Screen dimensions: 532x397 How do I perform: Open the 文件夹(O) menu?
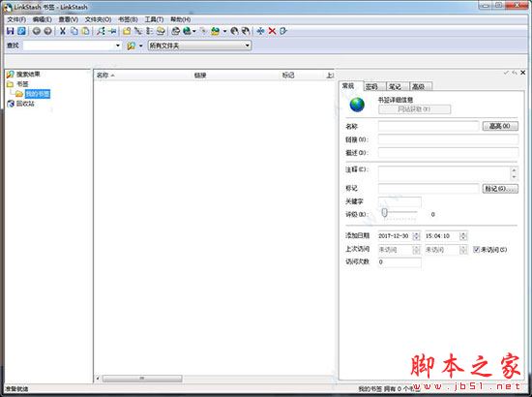98,19
